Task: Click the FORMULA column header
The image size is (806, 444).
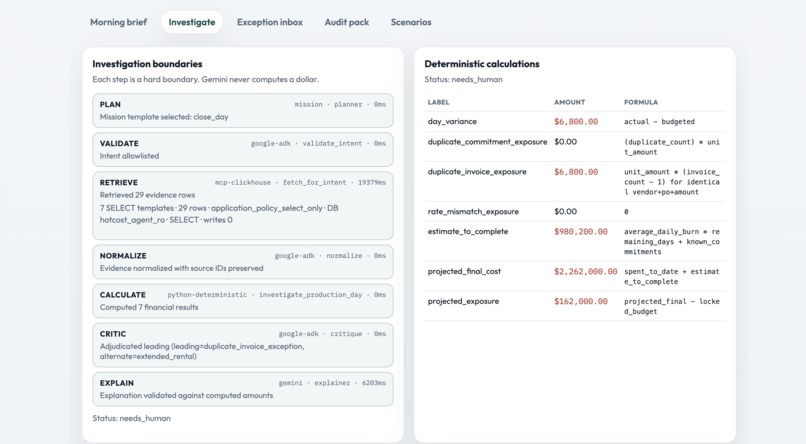Action: [x=641, y=102]
